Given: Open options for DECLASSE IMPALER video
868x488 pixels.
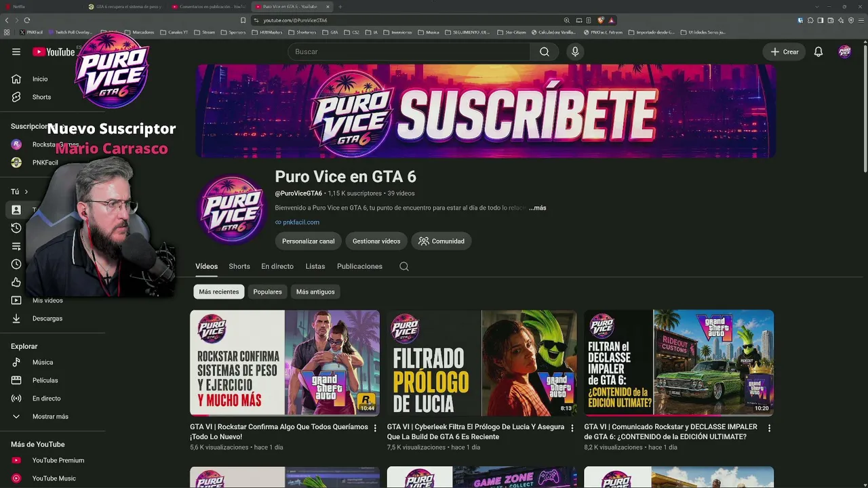Looking at the screenshot, I should tap(769, 428).
